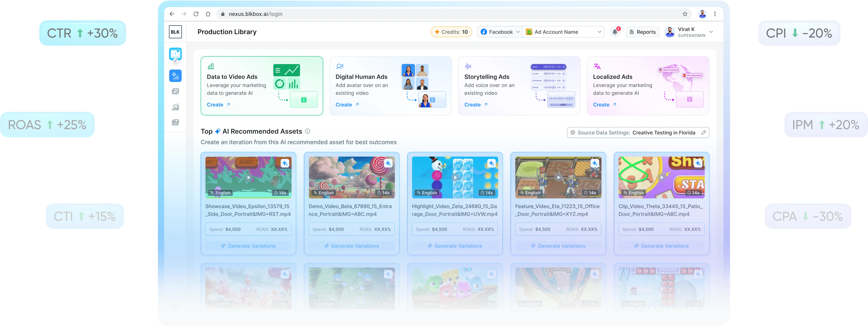Open the Ad library sidebar icon

click(x=175, y=122)
